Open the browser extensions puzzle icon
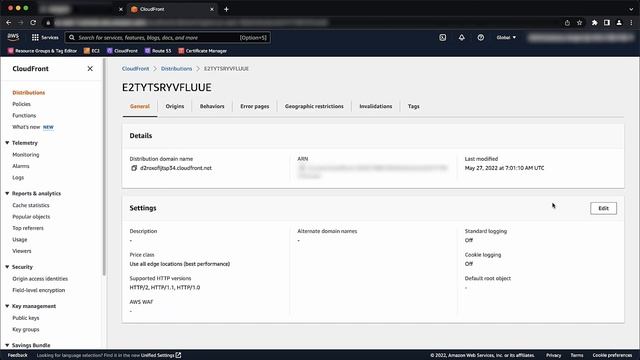Viewport: 640px width, 360px height. pyautogui.click(x=595, y=23)
